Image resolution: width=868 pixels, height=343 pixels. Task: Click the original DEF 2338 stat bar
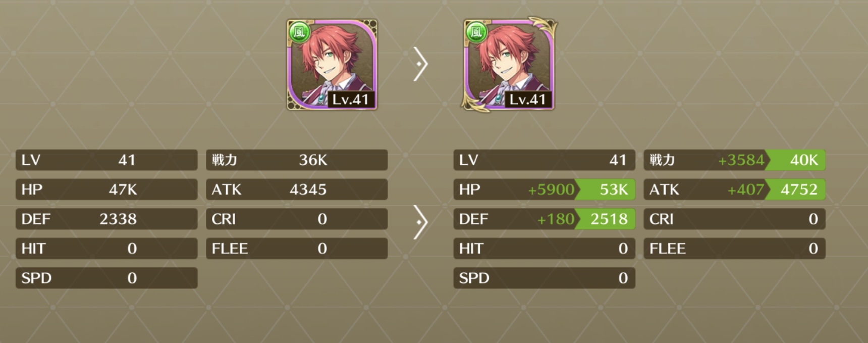pyautogui.click(x=106, y=219)
